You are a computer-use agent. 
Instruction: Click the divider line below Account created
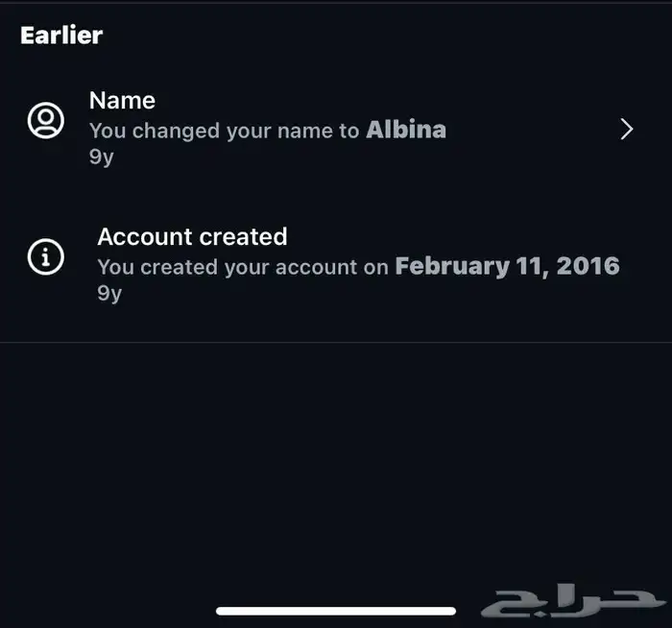(336, 342)
